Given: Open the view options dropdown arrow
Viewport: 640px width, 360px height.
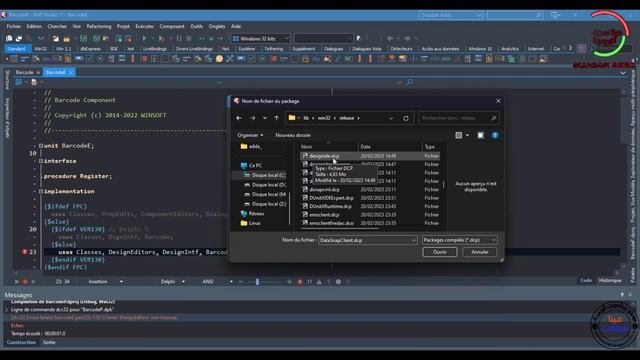Looking at the screenshot, I should coord(467,135).
